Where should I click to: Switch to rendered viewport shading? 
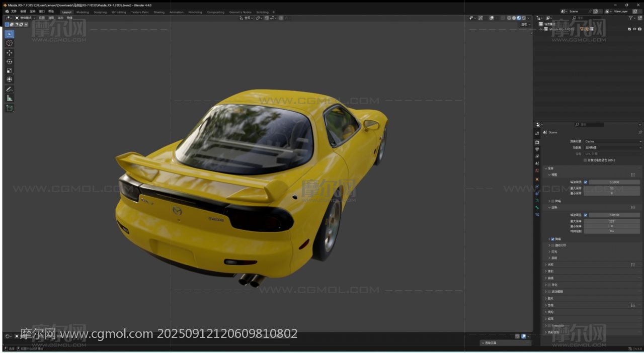tap(524, 18)
